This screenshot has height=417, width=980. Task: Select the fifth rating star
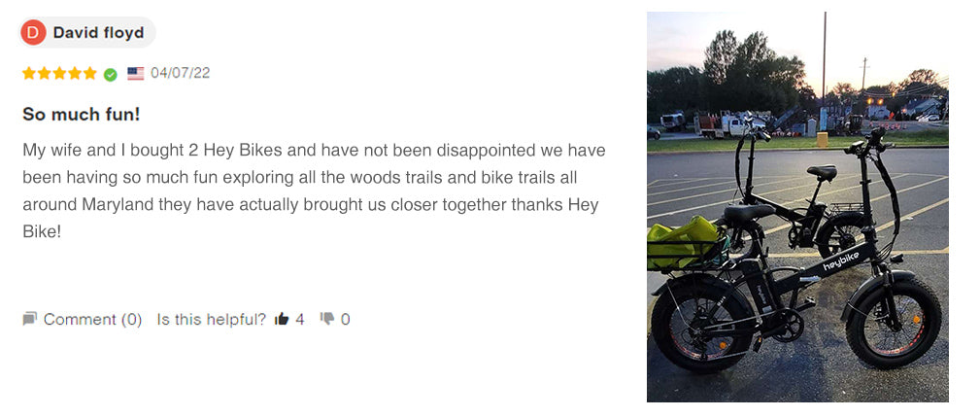point(90,73)
